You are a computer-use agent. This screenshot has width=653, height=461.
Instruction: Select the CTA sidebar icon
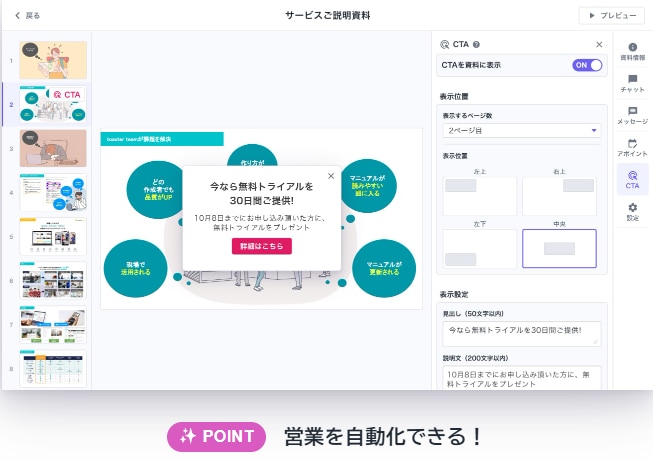632,179
